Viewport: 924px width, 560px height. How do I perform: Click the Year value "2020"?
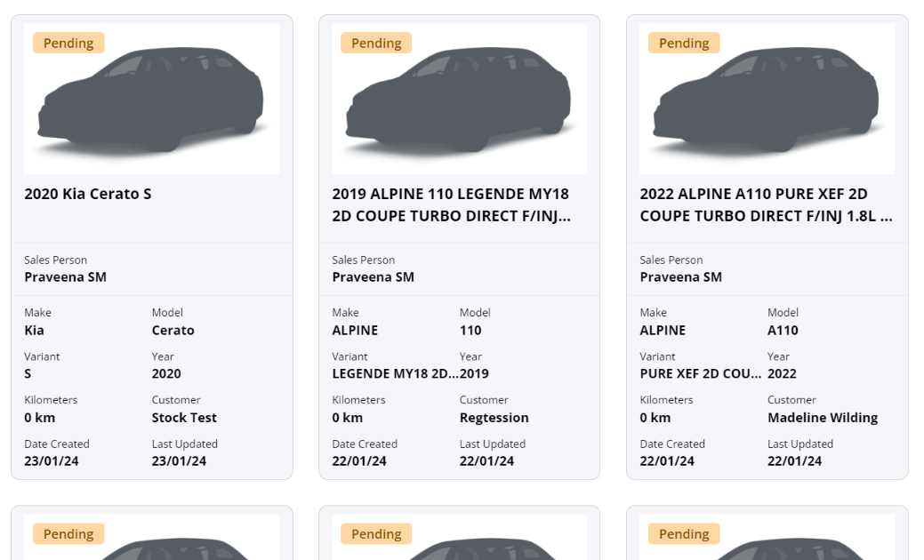[x=166, y=374]
